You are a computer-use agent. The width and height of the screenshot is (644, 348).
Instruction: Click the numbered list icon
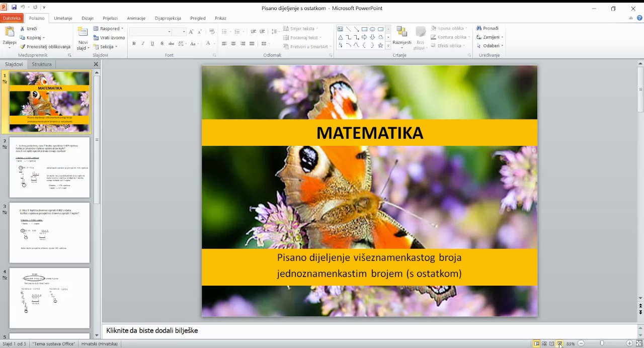click(x=237, y=32)
